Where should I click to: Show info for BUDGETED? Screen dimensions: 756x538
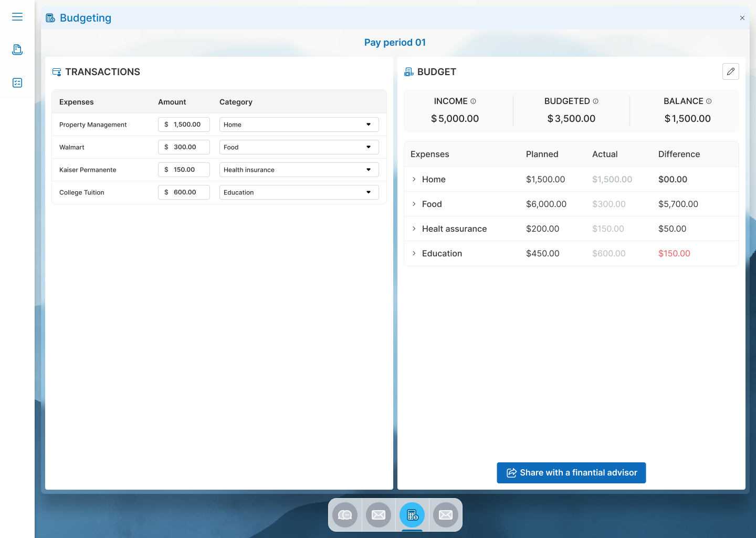pyautogui.click(x=595, y=101)
